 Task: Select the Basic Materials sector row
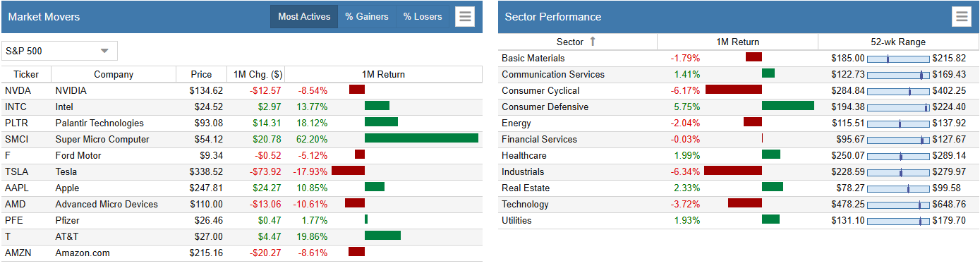coord(738,58)
